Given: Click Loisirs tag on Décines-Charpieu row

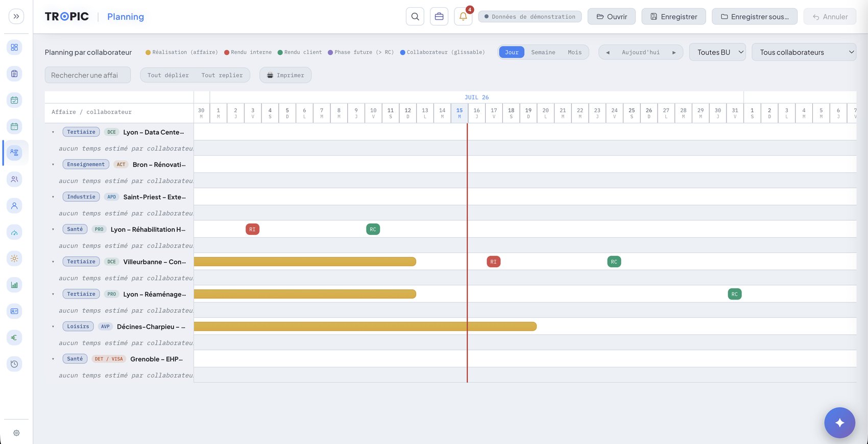Looking at the screenshot, I should tap(78, 327).
